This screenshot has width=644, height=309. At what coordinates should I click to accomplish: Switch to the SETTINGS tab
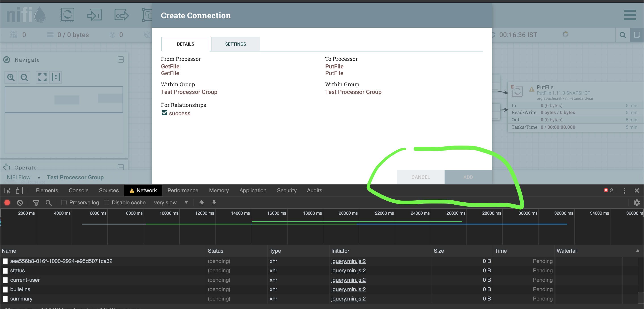[x=235, y=44]
